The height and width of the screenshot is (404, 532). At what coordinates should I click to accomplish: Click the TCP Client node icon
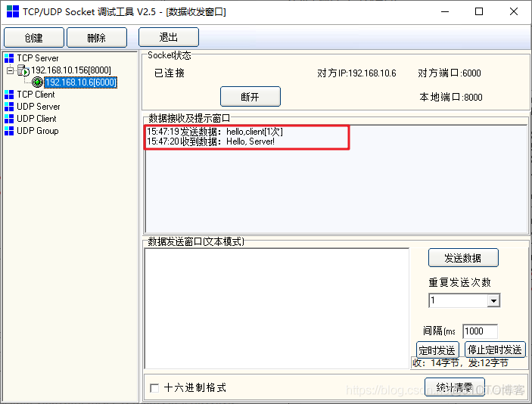[9, 95]
